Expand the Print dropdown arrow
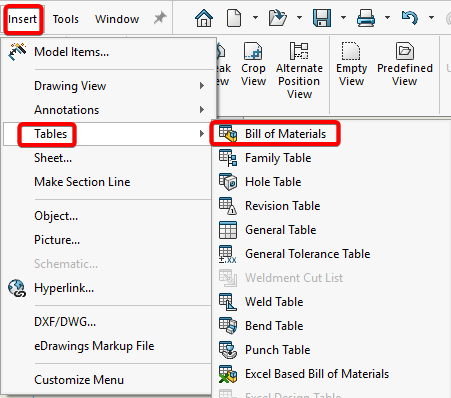 [387, 17]
